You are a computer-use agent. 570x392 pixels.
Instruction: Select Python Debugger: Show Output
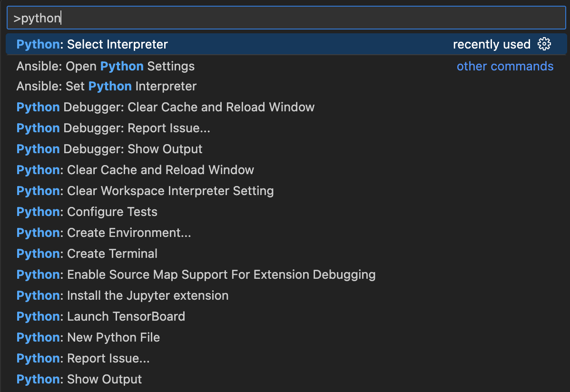[286, 149]
